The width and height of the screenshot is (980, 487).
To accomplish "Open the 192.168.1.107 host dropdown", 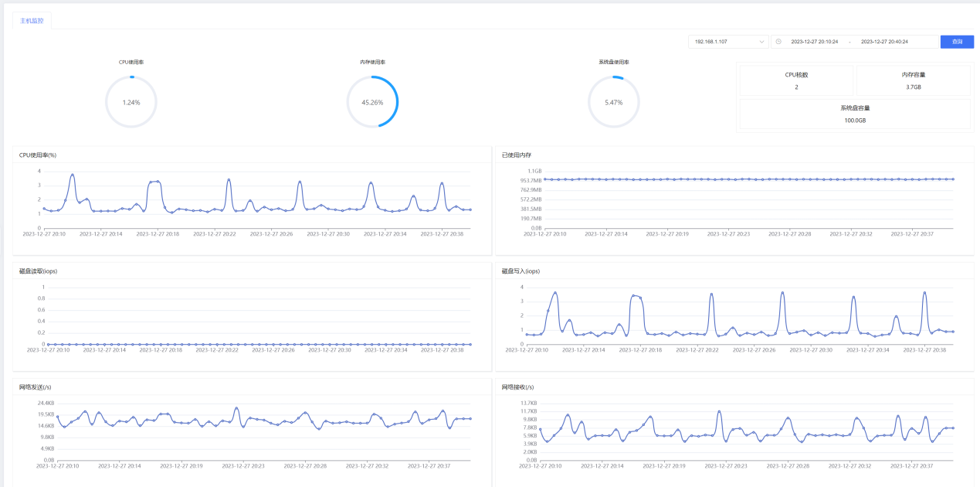I will pos(728,42).
